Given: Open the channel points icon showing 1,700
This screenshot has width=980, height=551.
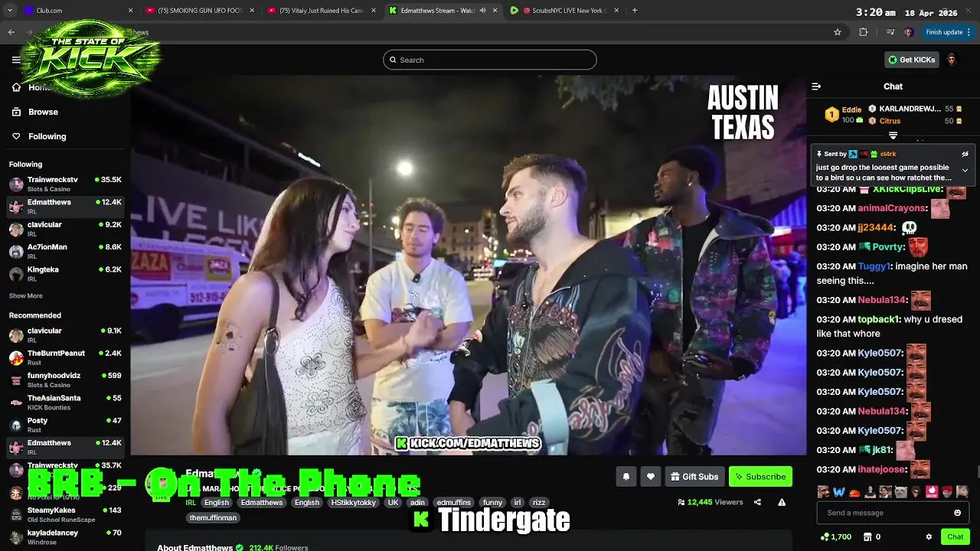Looking at the screenshot, I should point(835,537).
